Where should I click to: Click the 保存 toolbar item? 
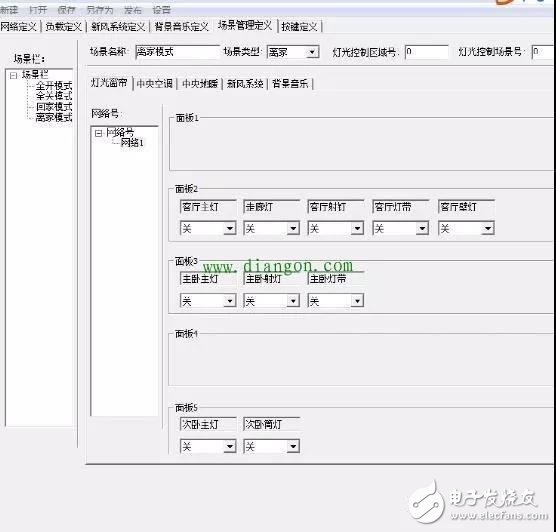point(66,10)
